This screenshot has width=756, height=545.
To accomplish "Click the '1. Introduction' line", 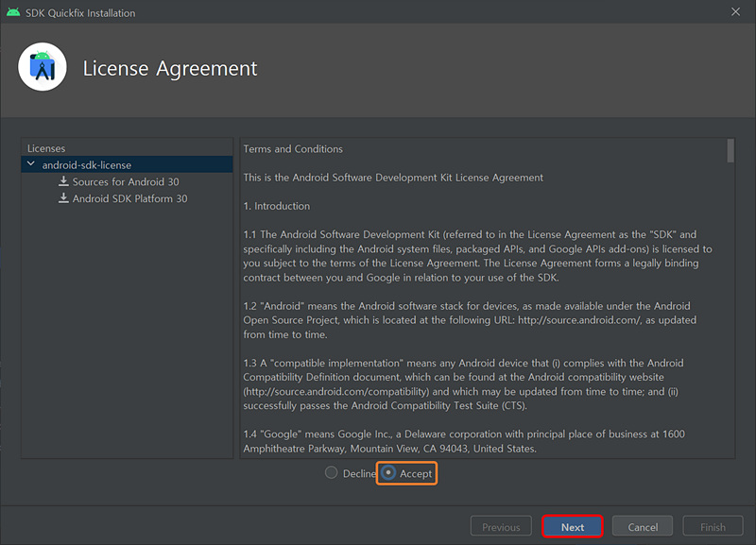I will [x=277, y=206].
